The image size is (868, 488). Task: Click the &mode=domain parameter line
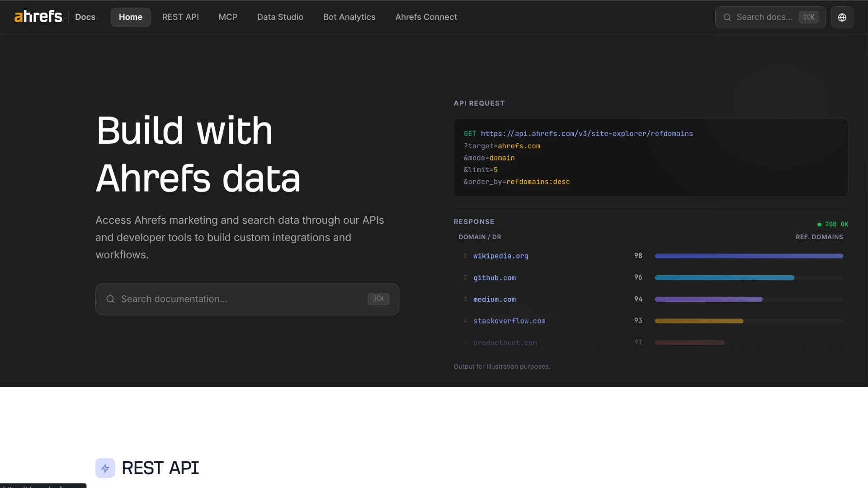489,158
